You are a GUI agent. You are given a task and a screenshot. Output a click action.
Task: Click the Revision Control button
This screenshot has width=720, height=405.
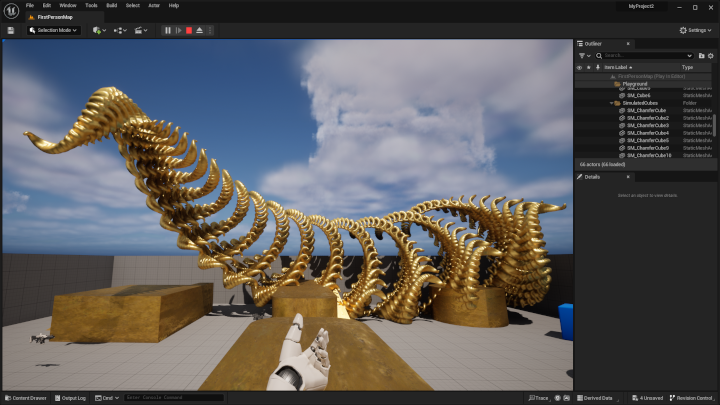pos(693,398)
